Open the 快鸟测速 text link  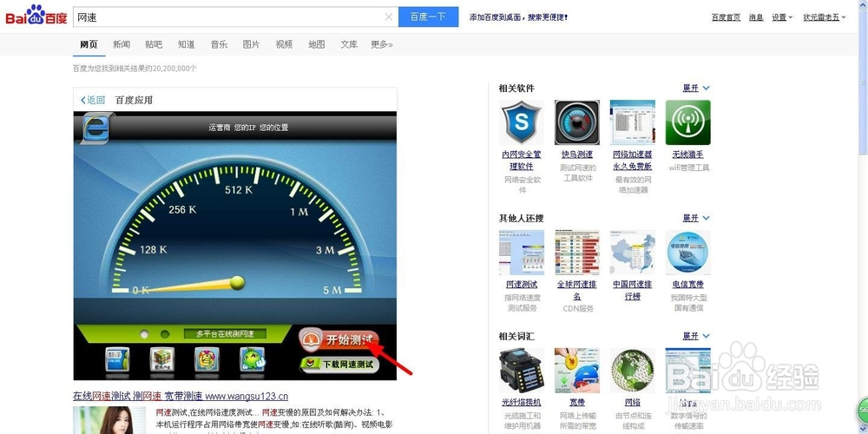coord(577,155)
